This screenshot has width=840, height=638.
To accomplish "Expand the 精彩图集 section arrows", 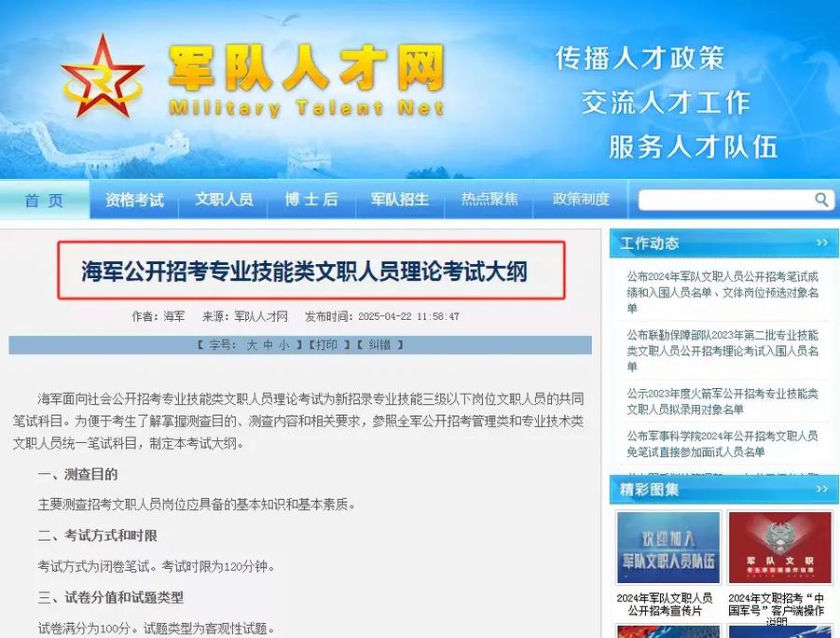I will 822,489.
